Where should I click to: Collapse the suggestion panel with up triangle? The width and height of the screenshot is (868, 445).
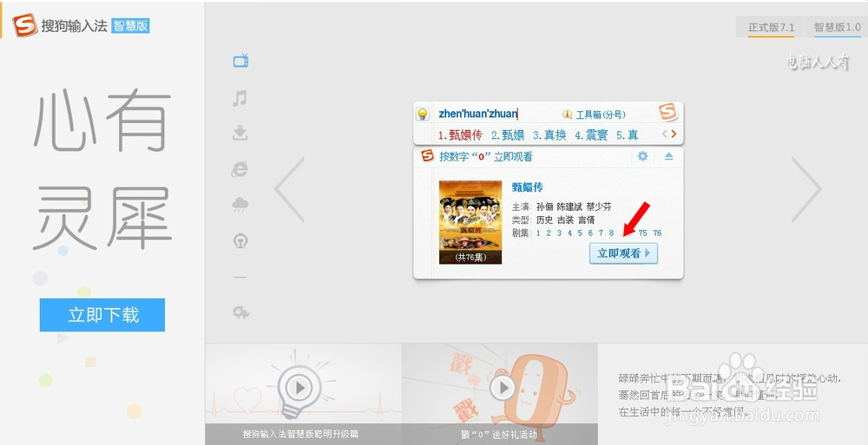(668, 157)
